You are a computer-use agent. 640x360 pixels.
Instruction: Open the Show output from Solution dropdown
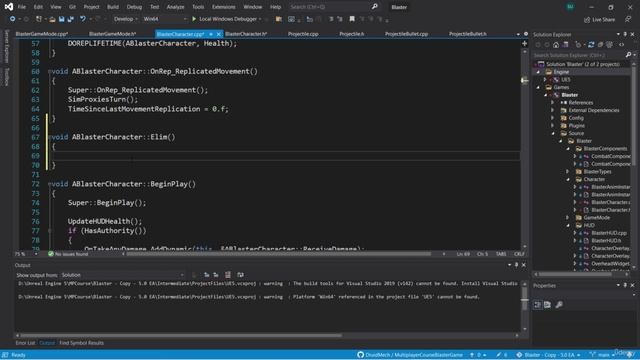(122, 275)
